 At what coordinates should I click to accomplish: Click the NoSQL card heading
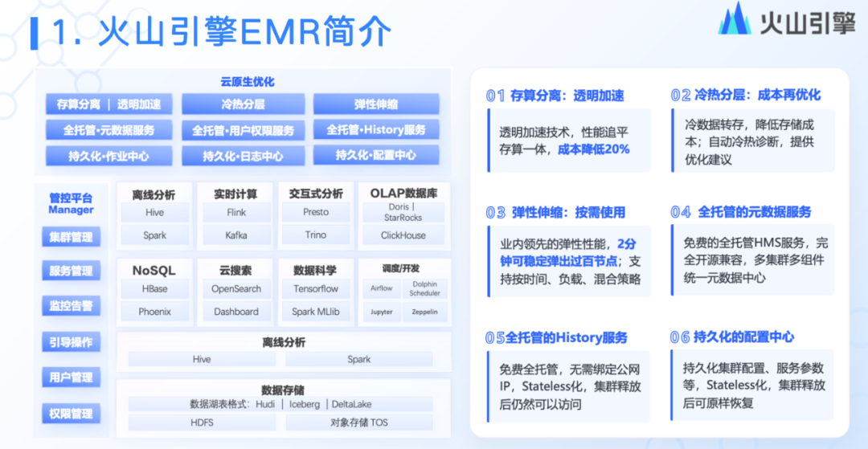[x=154, y=271]
